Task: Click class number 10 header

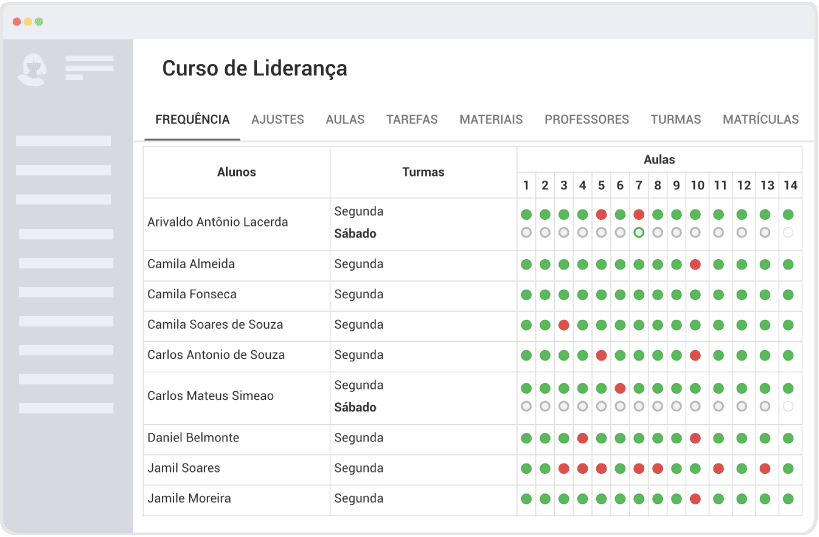Action: [x=697, y=185]
